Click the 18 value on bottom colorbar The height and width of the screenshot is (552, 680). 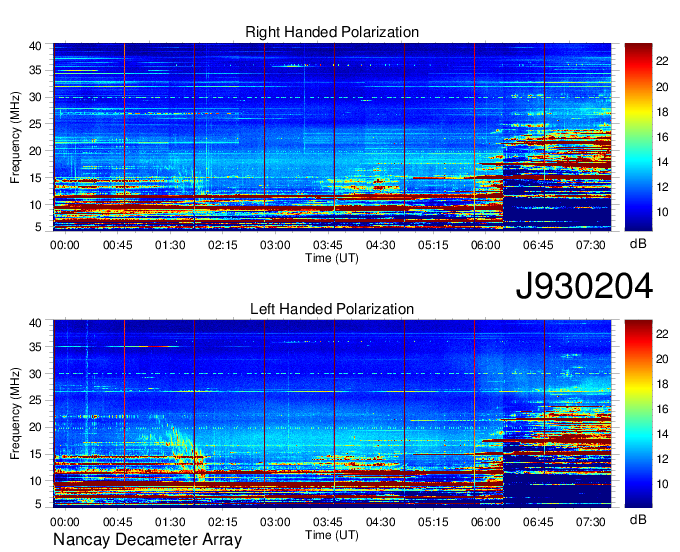662,384
